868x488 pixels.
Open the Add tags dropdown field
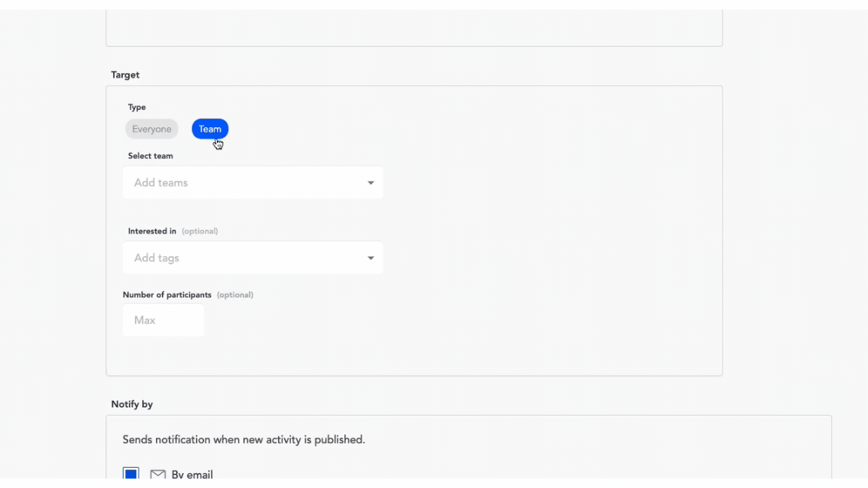click(x=241, y=258)
